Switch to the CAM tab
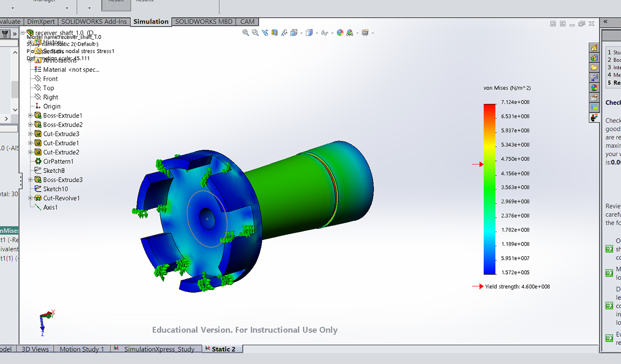 pos(247,21)
